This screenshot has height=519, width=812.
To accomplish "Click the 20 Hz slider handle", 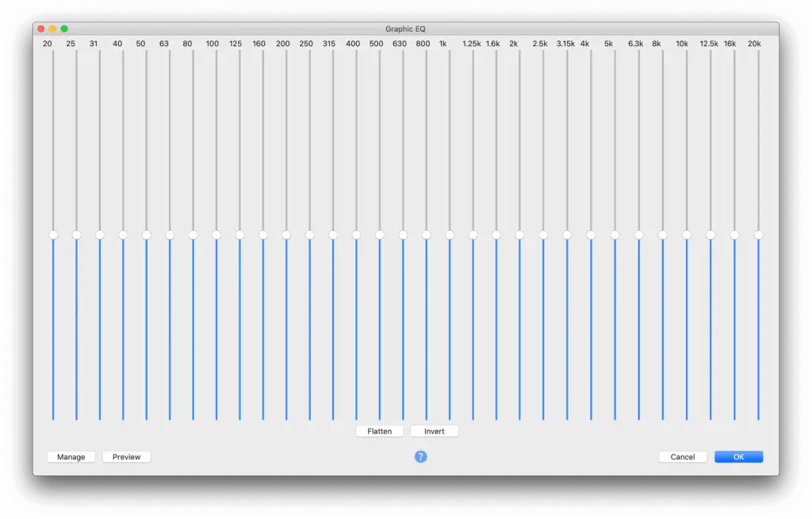I will [53, 236].
